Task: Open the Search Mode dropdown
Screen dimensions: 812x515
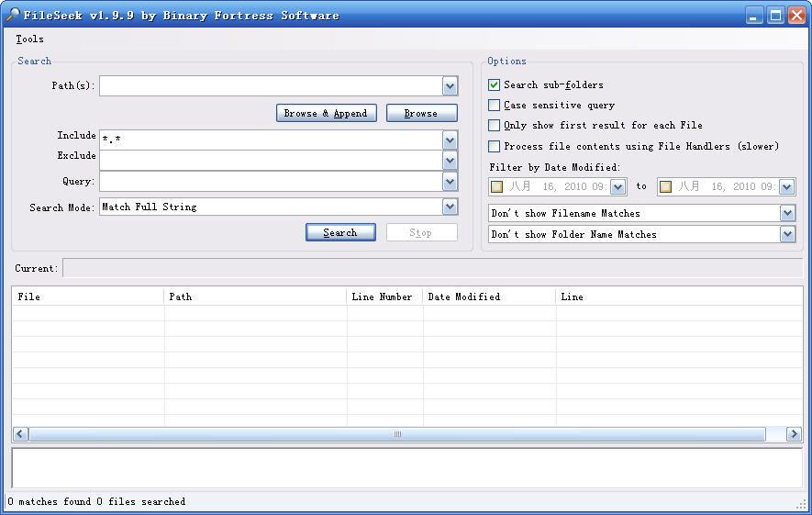Action: pyautogui.click(x=450, y=207)
